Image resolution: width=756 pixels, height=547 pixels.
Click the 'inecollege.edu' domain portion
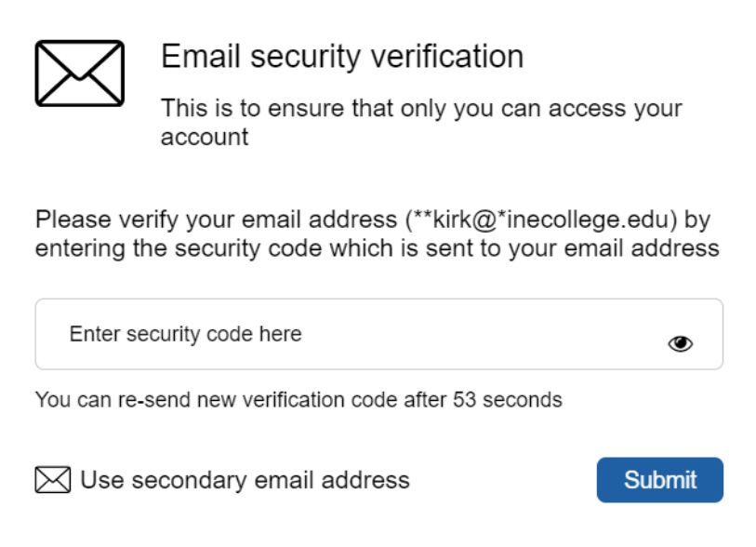(x=588, y=220)
